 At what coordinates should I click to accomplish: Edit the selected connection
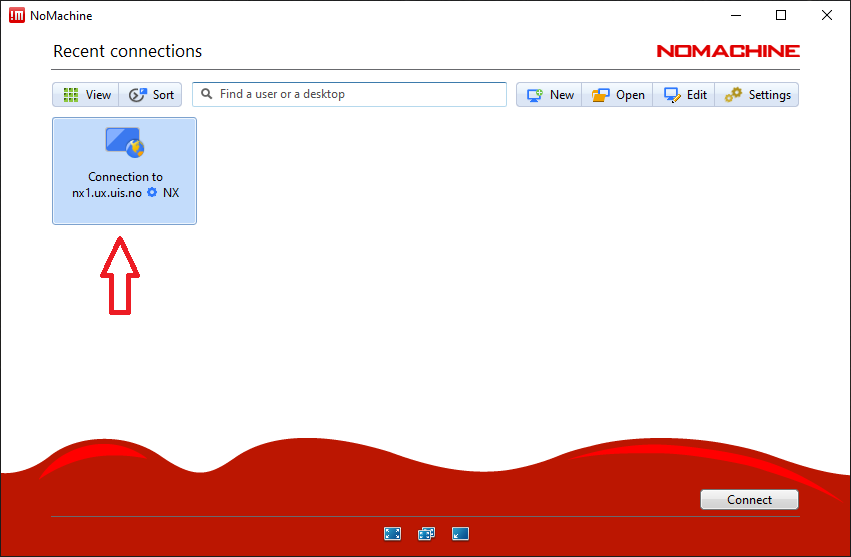[684, 94]
